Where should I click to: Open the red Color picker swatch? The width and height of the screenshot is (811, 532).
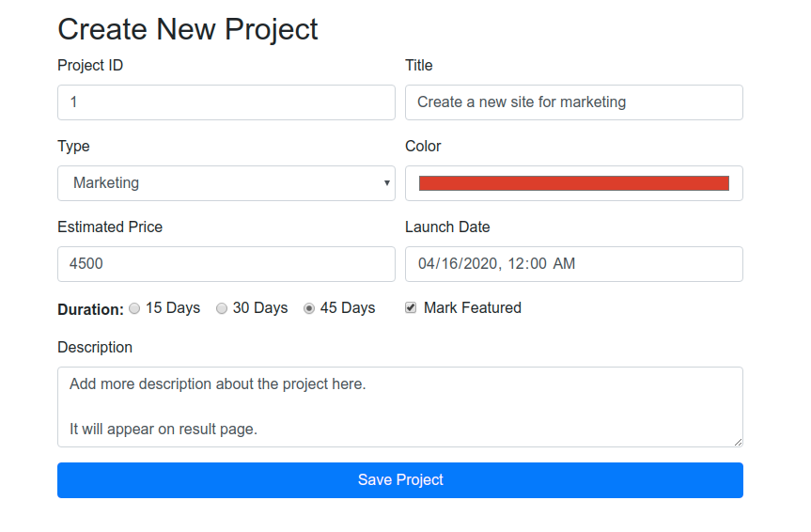tap(573, 183)
